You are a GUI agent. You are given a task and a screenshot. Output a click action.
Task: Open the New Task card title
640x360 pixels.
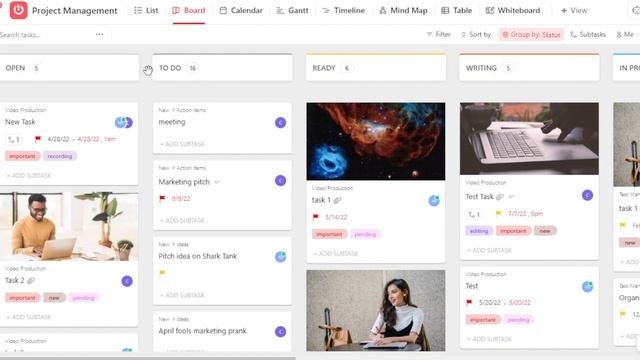20,122
